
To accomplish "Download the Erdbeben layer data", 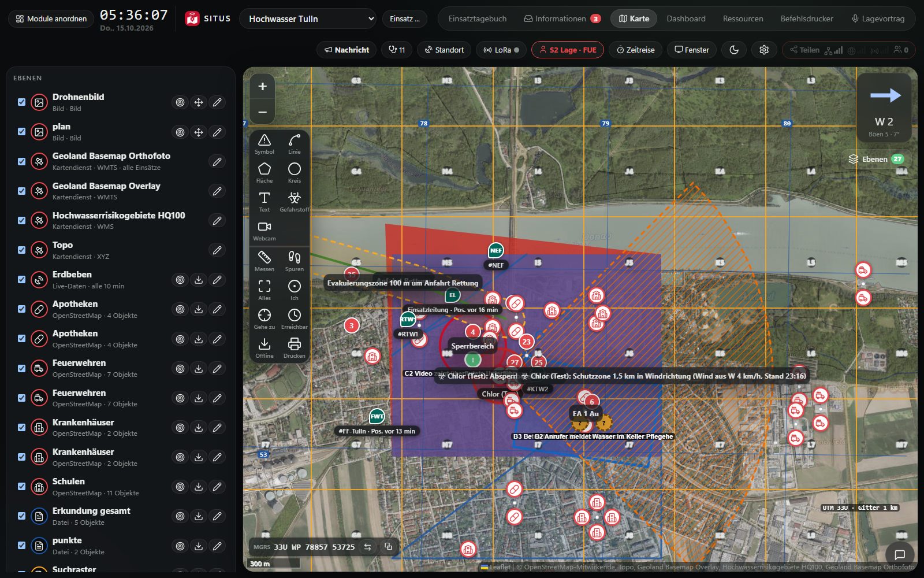I will coord(199,280).
